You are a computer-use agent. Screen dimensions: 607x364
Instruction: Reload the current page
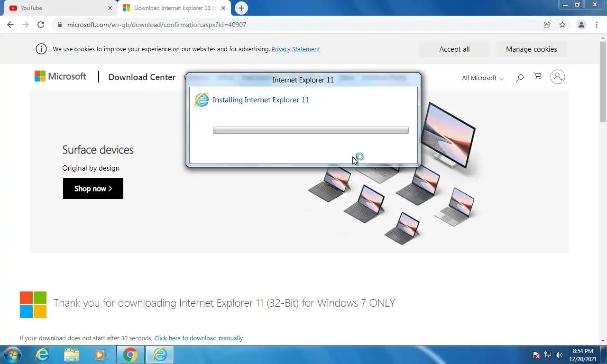coord(41,25)
